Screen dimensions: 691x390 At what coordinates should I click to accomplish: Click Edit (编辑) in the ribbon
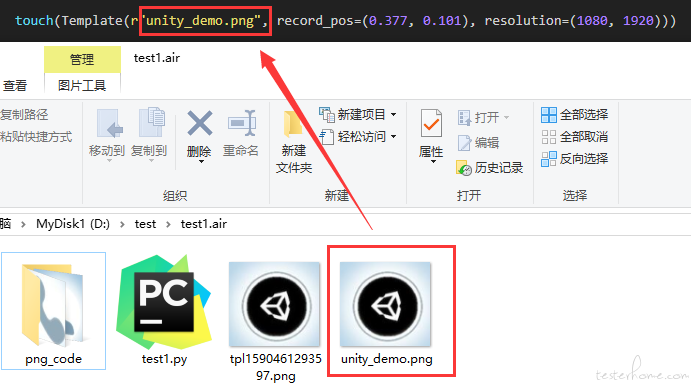[x=478, y=142]
